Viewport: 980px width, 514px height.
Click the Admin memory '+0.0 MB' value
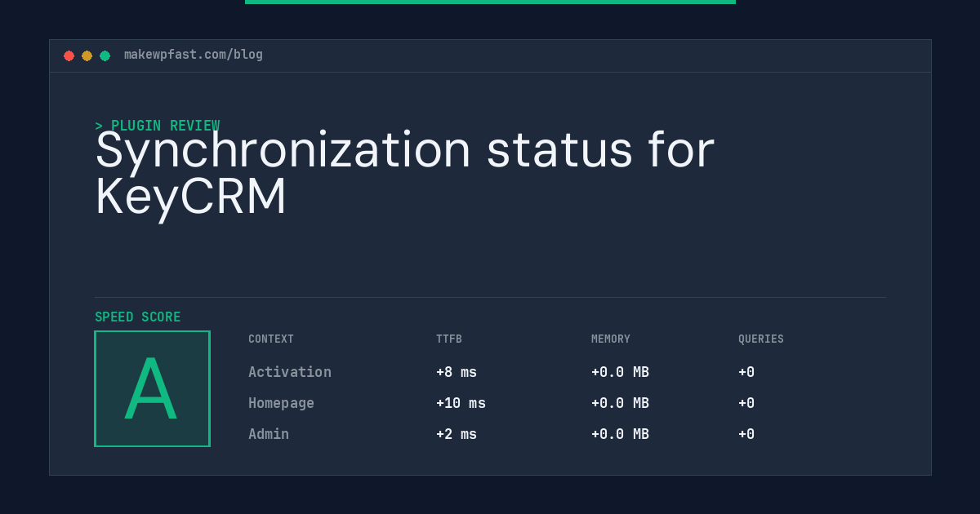pyautogui.click(x=620, y=434)
